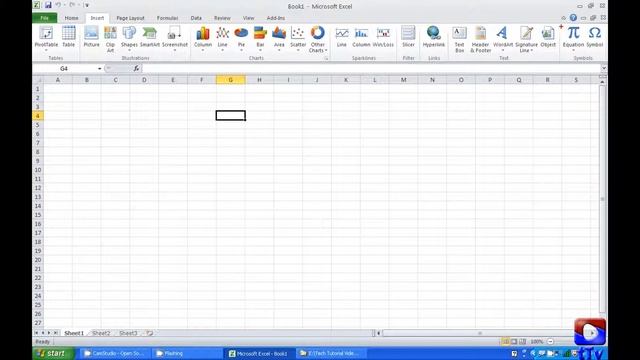Insert a Text Box
640x360 pixels.
coord(460,39)
